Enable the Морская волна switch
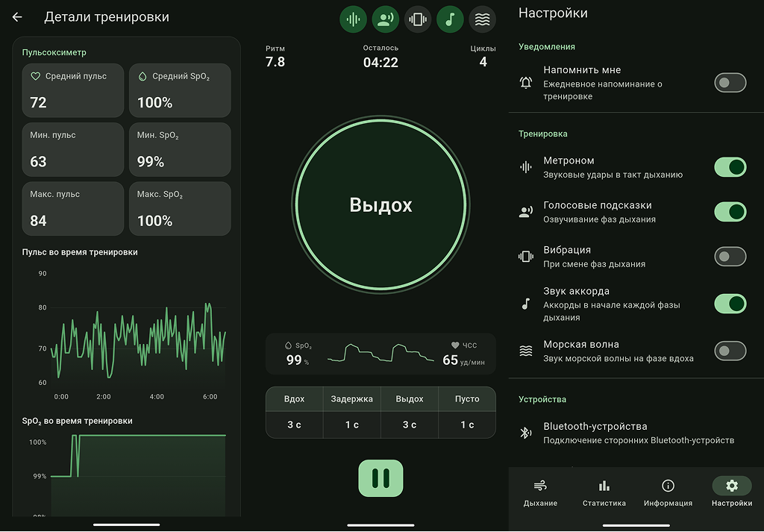Image resolution: width=764 pixels, height=532 pixels. click(x=730, y=351)
